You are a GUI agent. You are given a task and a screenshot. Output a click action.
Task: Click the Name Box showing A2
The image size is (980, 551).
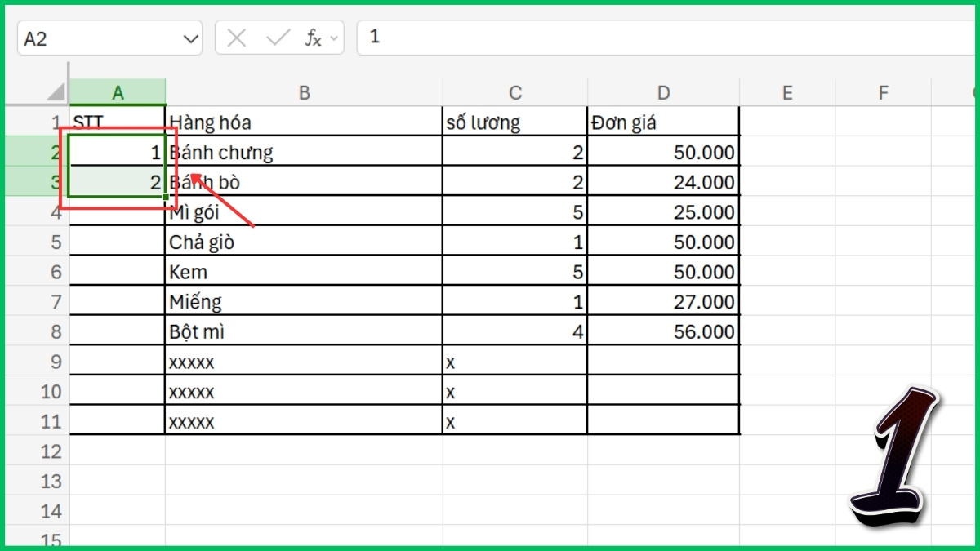click(110, 38)
